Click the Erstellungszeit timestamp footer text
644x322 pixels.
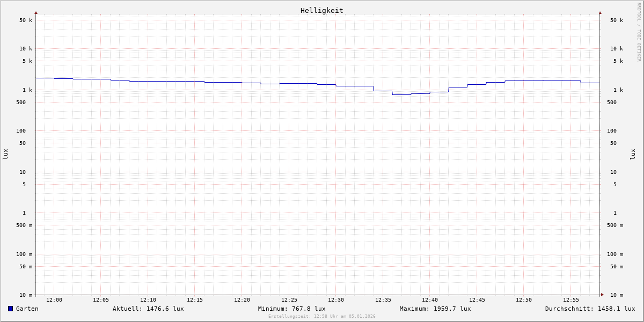click(x=322, y=317)
